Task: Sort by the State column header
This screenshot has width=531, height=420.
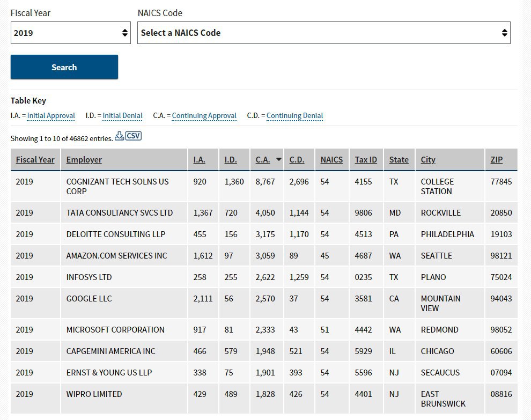Action: click(x=399, y=159)
